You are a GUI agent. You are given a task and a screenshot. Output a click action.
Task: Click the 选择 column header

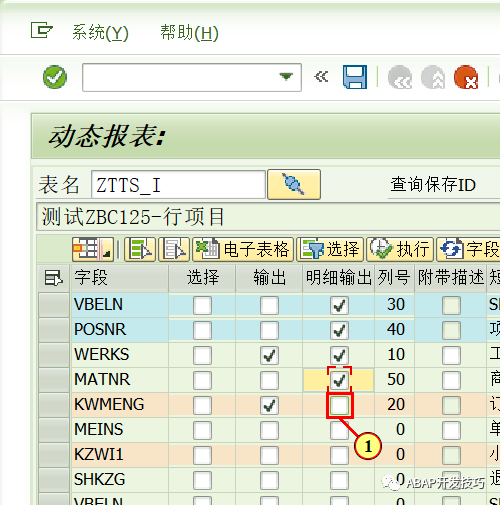click(x=202, y=278)
